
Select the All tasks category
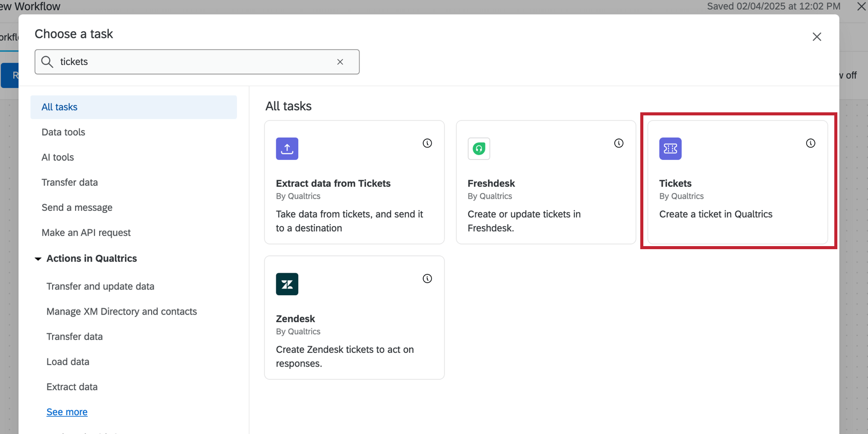[x=60, y=107]
